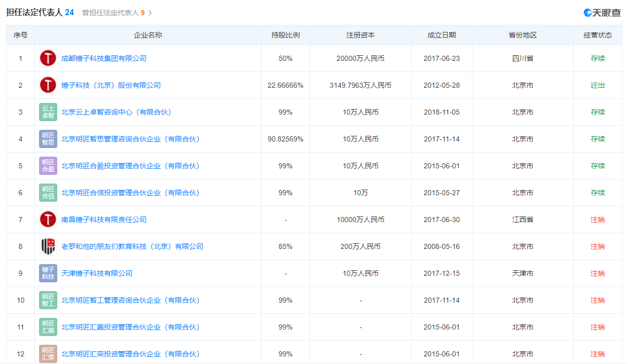
Task: Click the 明匠智思 company badge icon
Action: (x=48, y=139)
